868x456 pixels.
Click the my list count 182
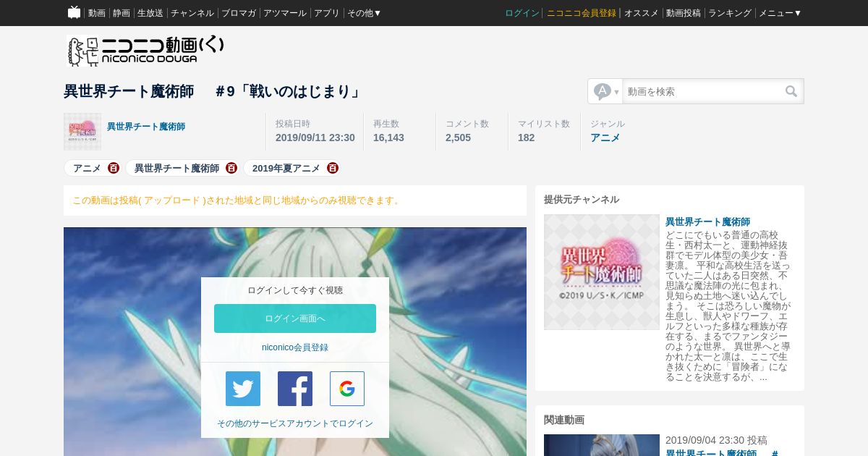526,138
